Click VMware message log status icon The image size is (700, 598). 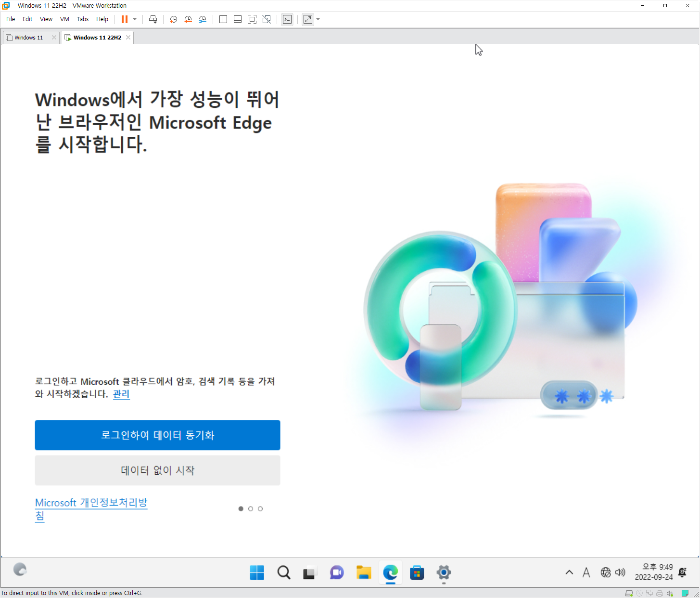(x=685, y=593)
